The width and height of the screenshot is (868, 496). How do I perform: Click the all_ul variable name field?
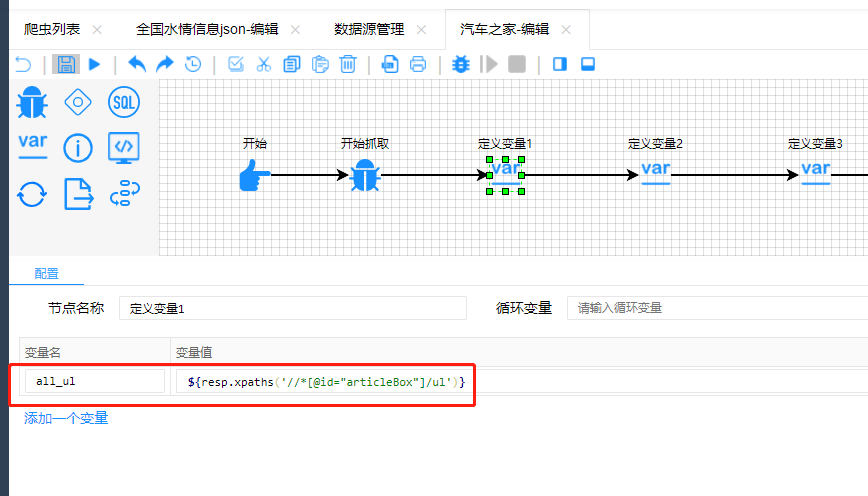click(x=95, y=381)
